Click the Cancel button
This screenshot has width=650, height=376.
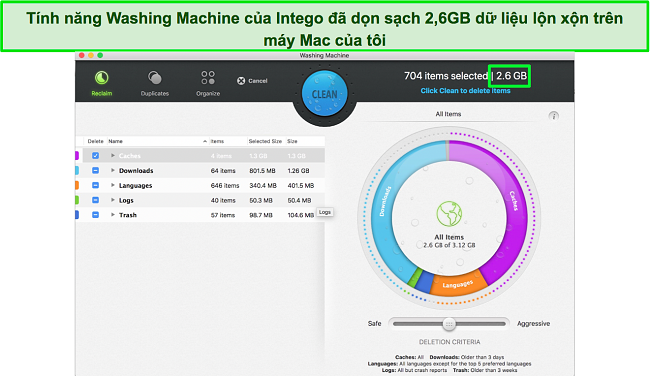point(252,81)
